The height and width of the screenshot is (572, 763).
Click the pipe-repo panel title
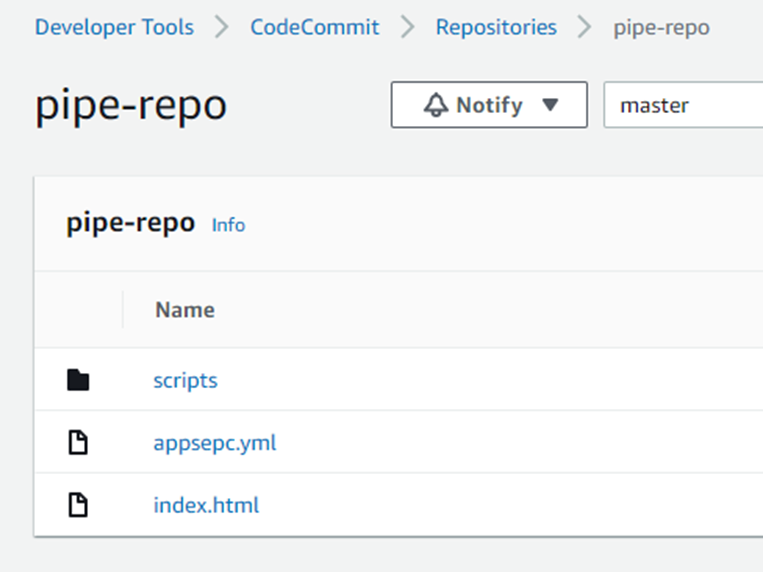click(x=130, y=223)
